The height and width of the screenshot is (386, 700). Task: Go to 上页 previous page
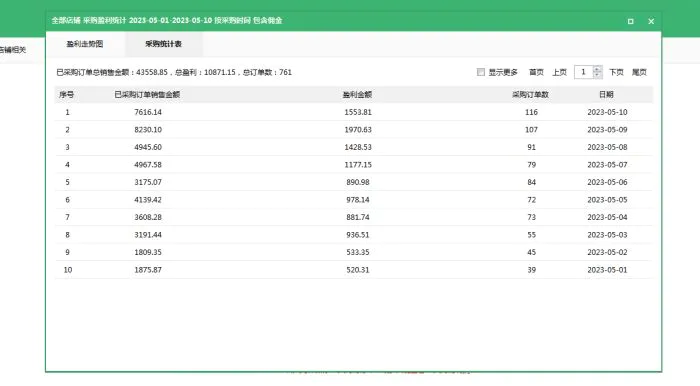coord(559,72)
